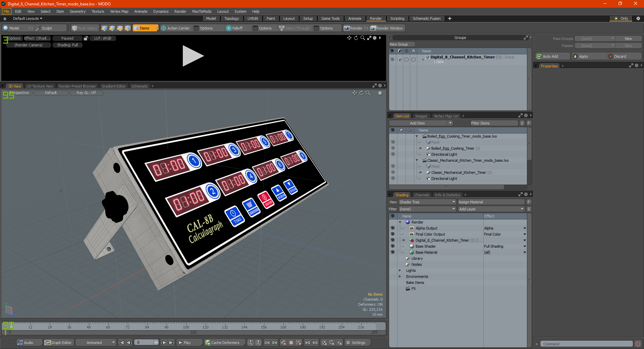
Task: Open the Vertex Map menu
Action: 119,11
